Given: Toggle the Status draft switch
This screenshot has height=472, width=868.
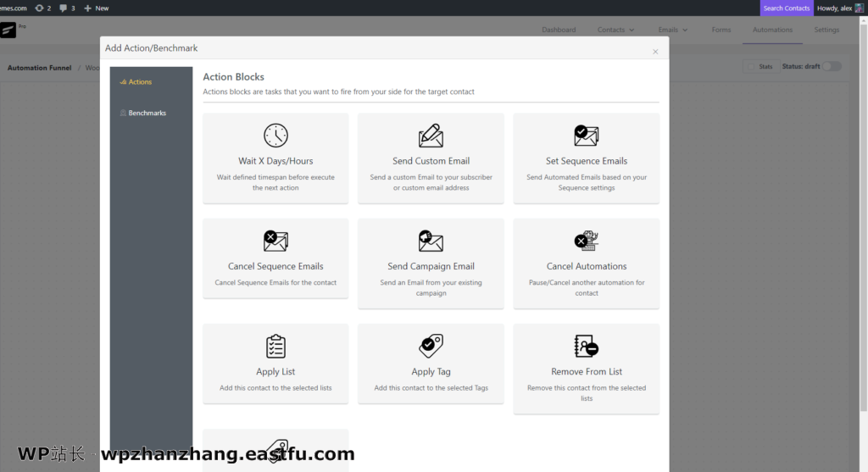Looking at the screenshot, I should point(832,66).
